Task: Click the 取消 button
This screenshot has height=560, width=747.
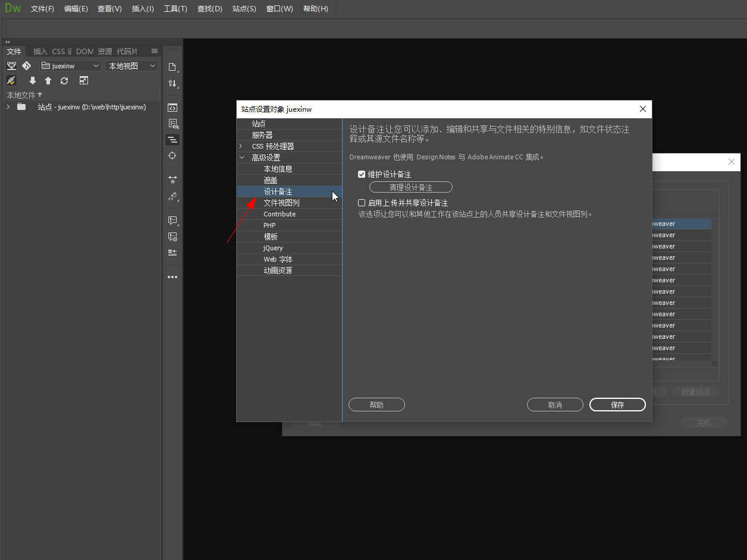Action: [x=555, y=405]
